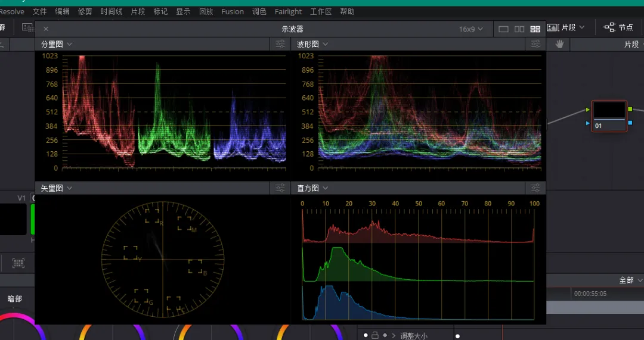Open settings for the 直方图 scope
This screenshot has height=340, width=644.
(535, 188)
